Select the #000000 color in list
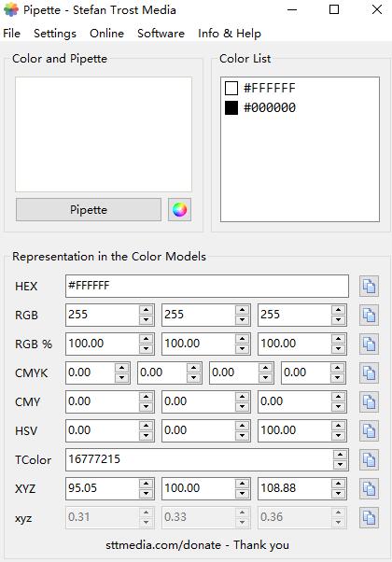The width and height of the screenshot is (392, 562). coord(260,107)
